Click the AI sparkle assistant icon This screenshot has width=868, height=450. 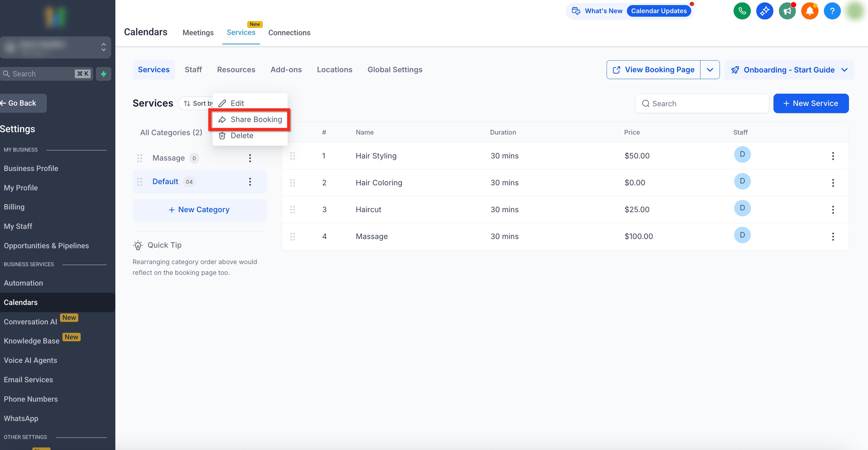tap(764, 11)
